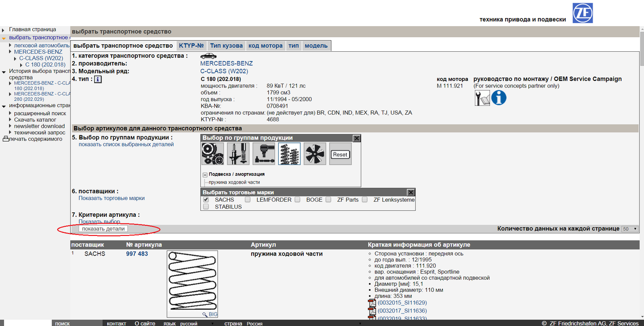
Task: Click MERCEDES-BENZ manufacturer link in main panel
Action: (x=226, y=63)
